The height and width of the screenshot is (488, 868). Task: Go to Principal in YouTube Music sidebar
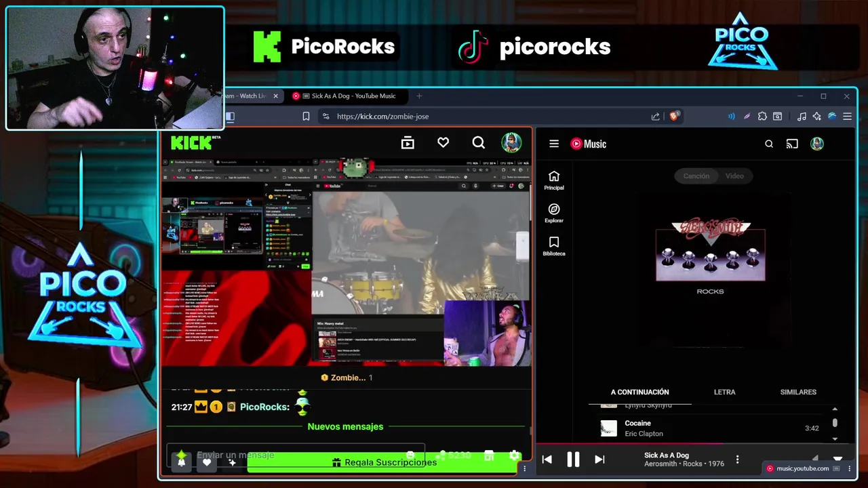click(554, 180)
